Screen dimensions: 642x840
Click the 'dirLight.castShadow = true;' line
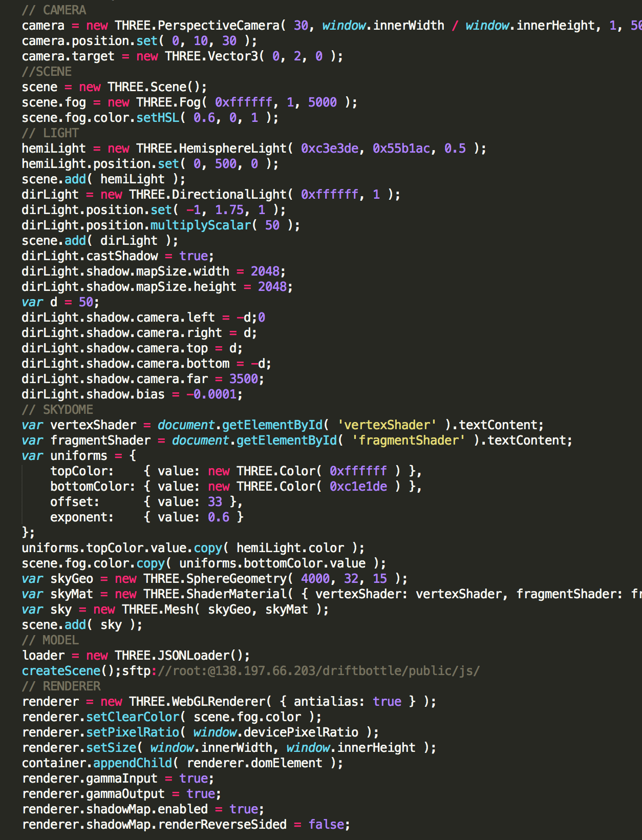[x=118, y=256]
